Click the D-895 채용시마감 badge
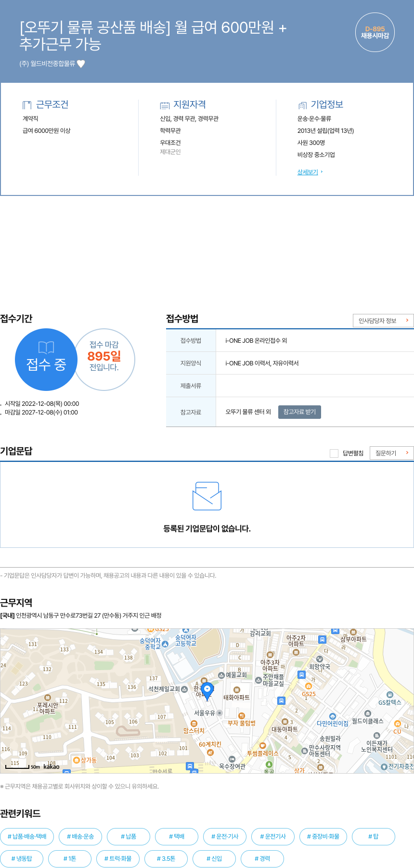 (x=375, y=32)
